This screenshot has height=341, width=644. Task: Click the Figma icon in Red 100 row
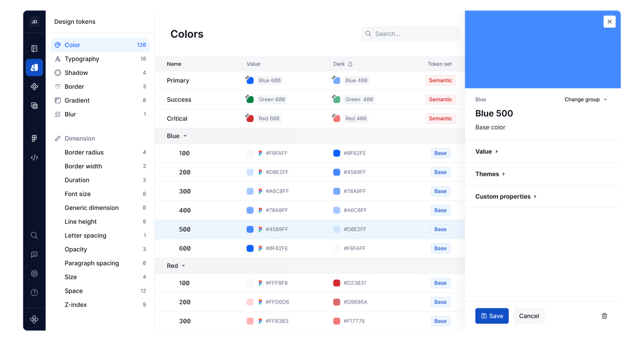click(x=260, y=283)
